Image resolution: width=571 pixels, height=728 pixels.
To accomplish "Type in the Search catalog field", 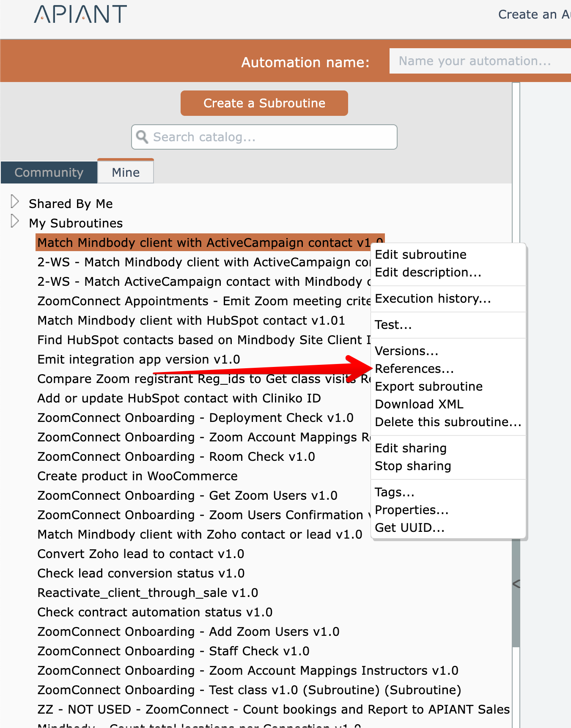I will pos(271,137).
